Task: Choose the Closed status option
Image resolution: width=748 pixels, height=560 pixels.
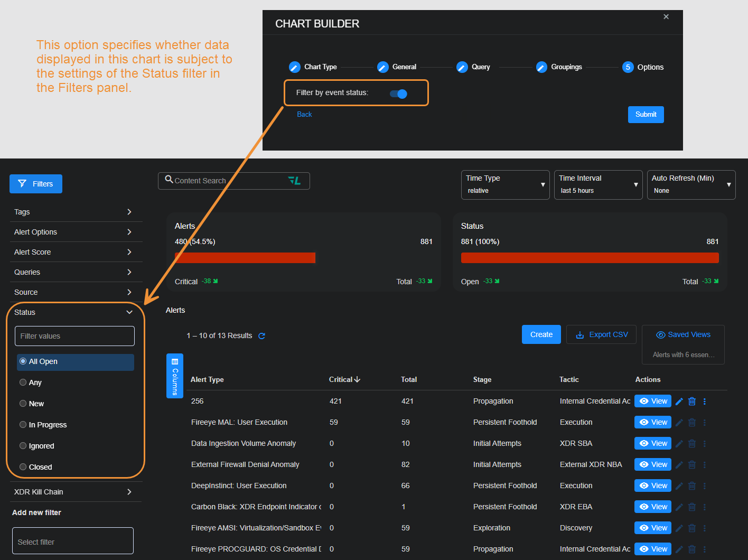Action: (23, 466)
